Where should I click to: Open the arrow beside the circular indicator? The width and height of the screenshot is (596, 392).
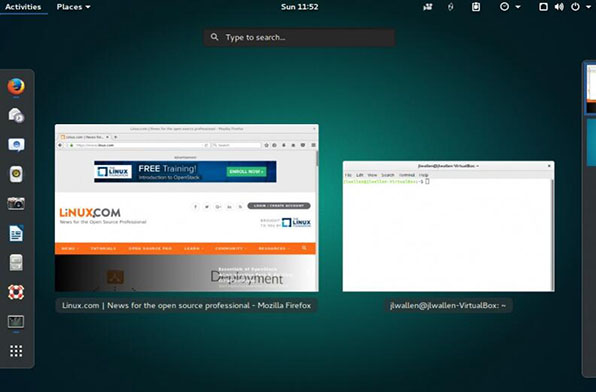(x=518, y=7)
